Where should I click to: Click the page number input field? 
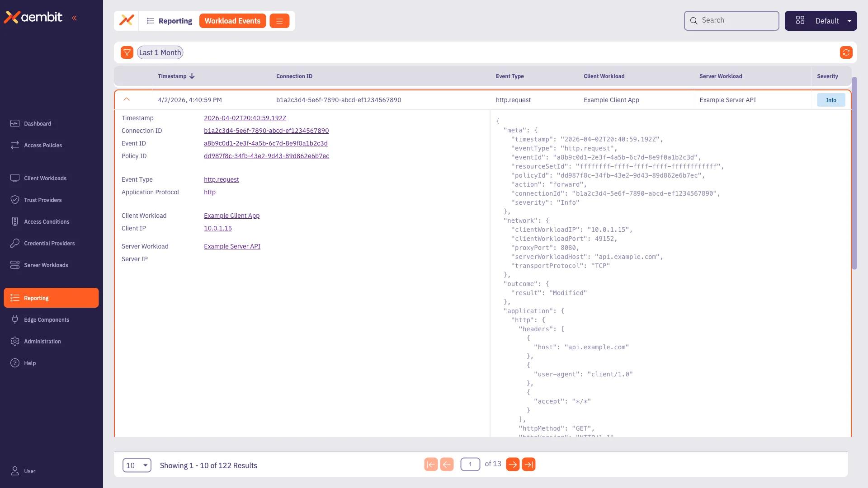[470, 464]
